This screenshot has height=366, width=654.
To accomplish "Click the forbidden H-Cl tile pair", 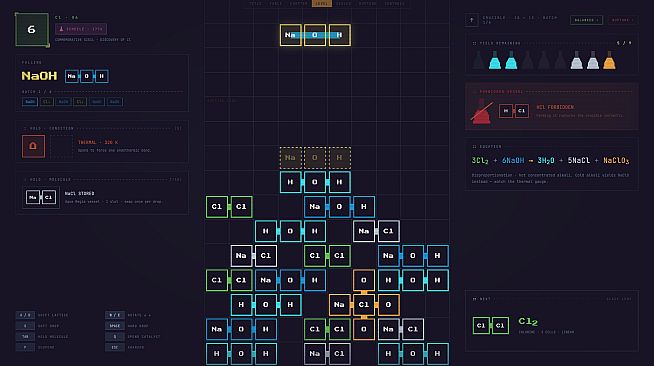I will click(x=514, y=111).
